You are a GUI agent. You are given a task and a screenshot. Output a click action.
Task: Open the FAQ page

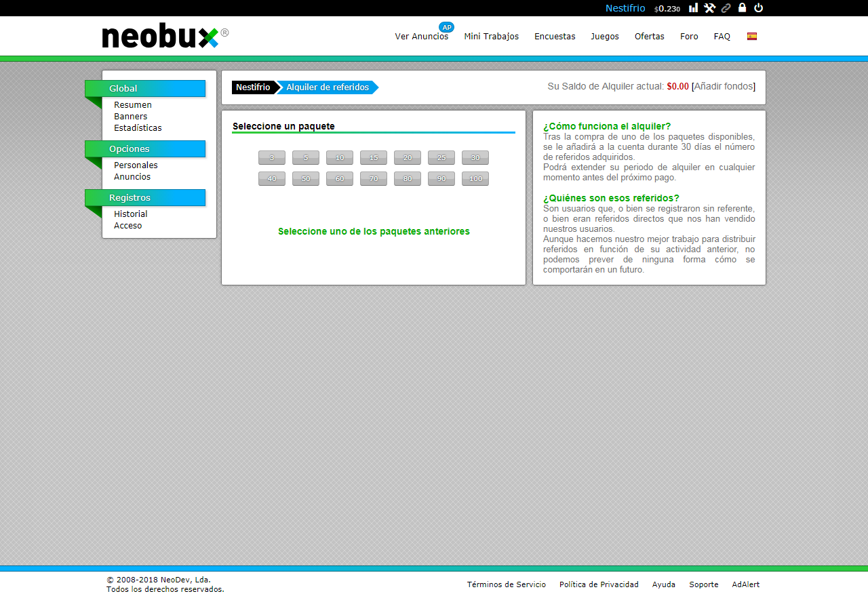[x=722, y=37]
